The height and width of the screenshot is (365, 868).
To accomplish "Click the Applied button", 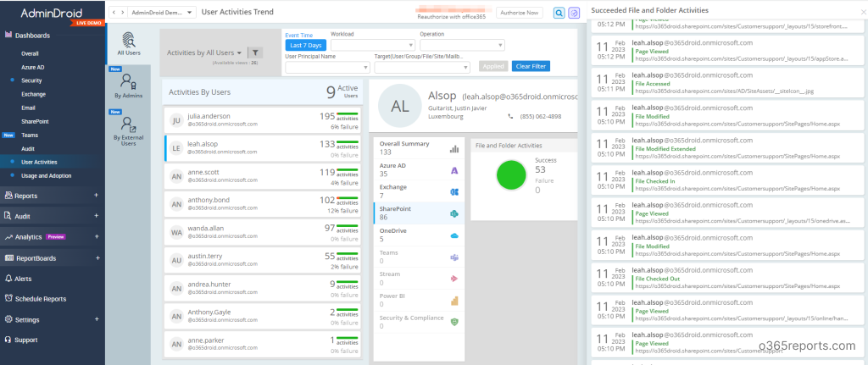I will coord(493,66).
